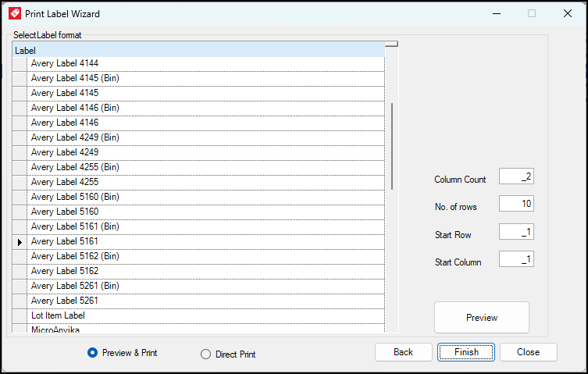588x374 pixels.
Task: Click the Start Row input field
Action: pos(516,232)
